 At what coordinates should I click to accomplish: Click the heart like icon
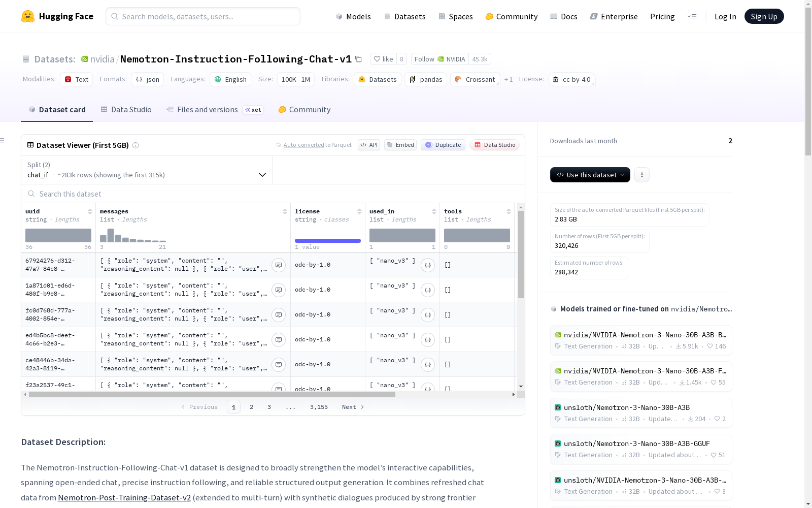point(377,59)
